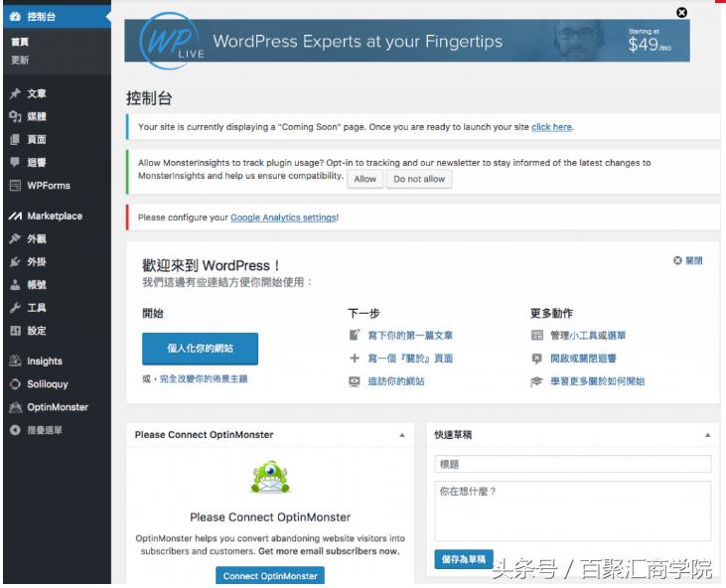Click the comments toggle icon under 更多動作

(537, 358)
